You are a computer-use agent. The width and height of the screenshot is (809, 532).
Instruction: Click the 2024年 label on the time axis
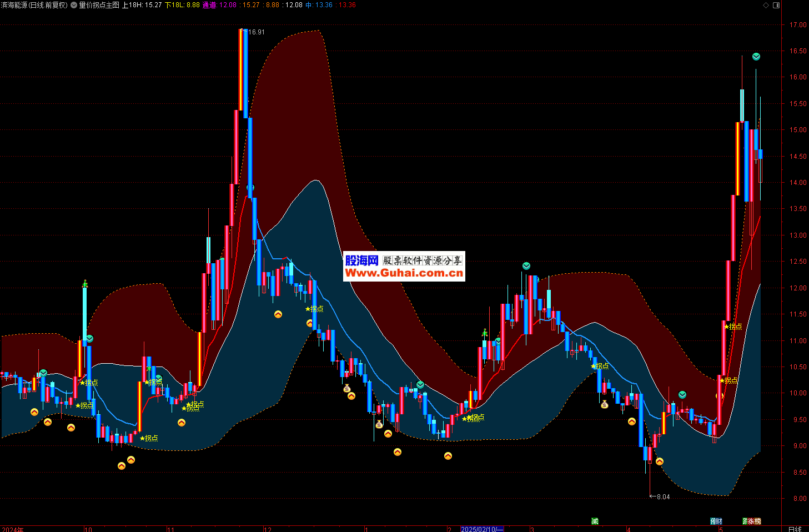coord(12,529)
